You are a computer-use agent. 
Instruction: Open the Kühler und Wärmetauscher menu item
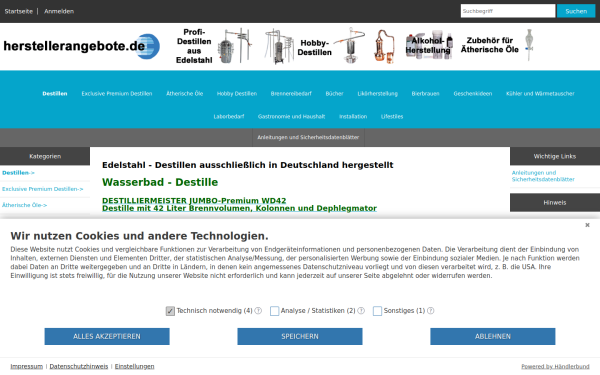540,94
